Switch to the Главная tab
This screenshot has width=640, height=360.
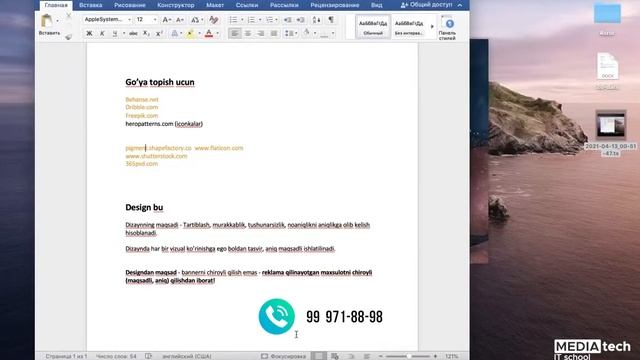click(x=56, y=5)
